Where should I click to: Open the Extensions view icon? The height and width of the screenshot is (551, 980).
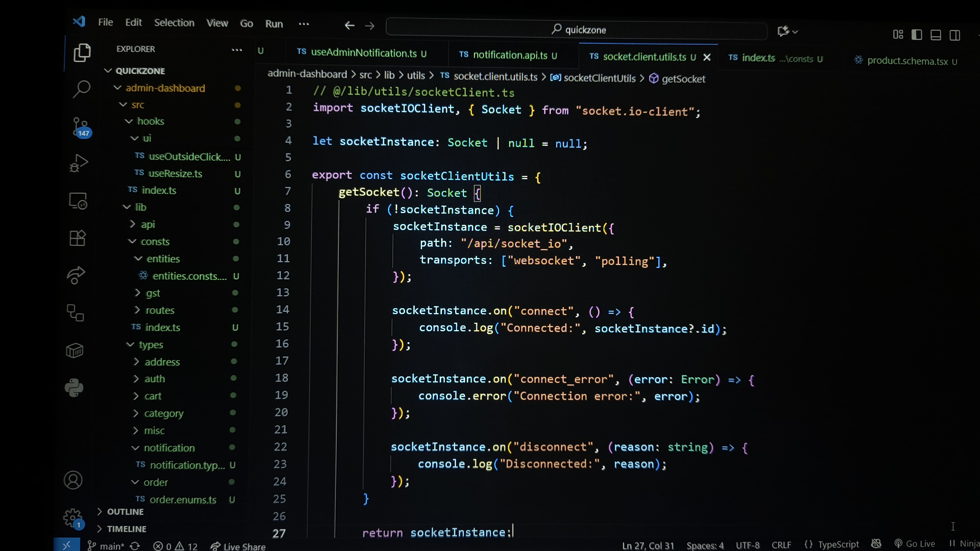(78, 238)
